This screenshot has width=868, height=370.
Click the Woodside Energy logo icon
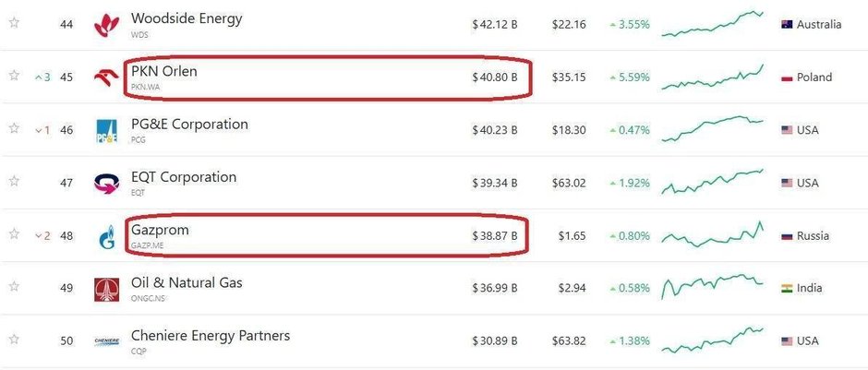click(x=106, y=26)
